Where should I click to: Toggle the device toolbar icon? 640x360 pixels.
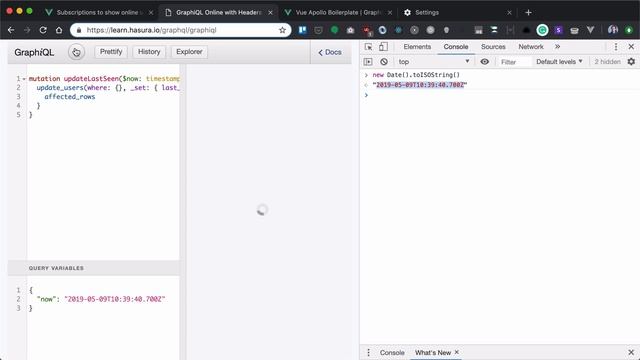point(383,47)
